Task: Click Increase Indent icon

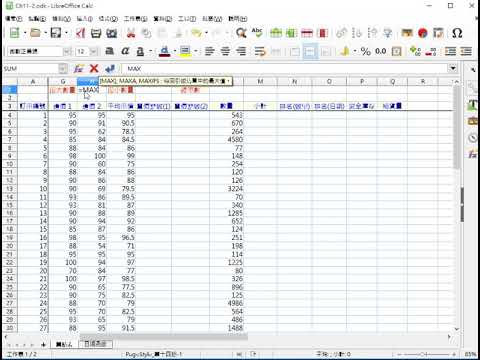Action: coord(450,51)
